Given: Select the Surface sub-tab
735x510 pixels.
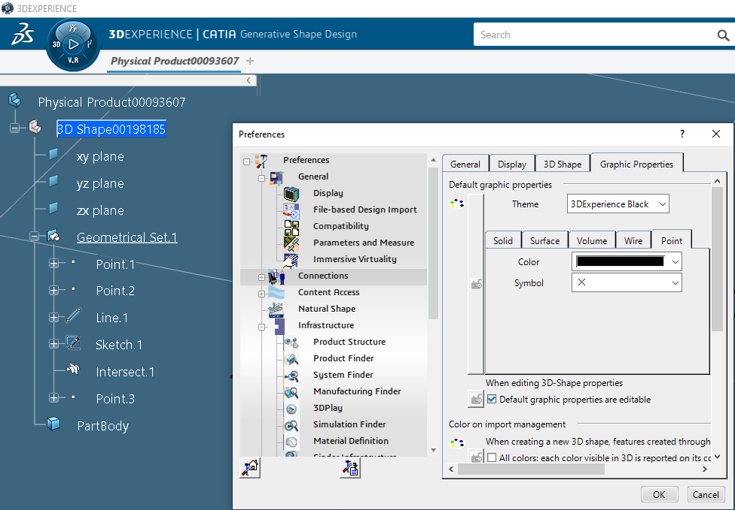Looking at the screenshot, I should (x=545, y=240).
